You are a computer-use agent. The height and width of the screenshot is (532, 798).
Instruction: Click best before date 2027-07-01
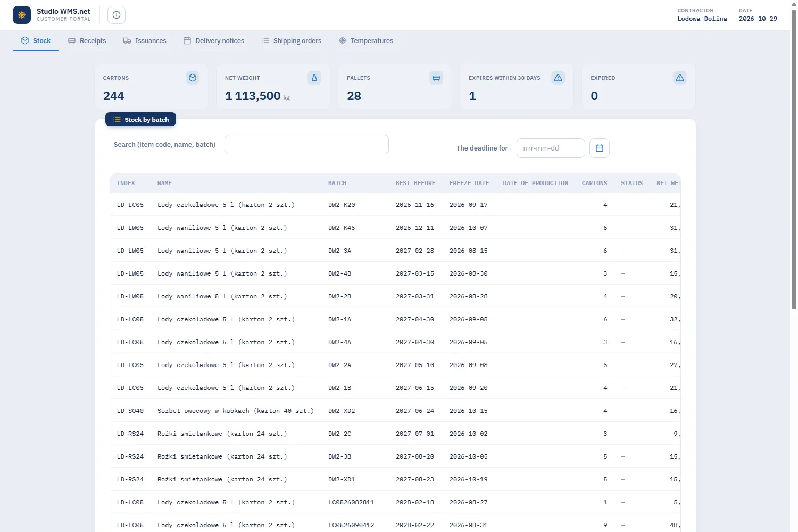(415, 434)
